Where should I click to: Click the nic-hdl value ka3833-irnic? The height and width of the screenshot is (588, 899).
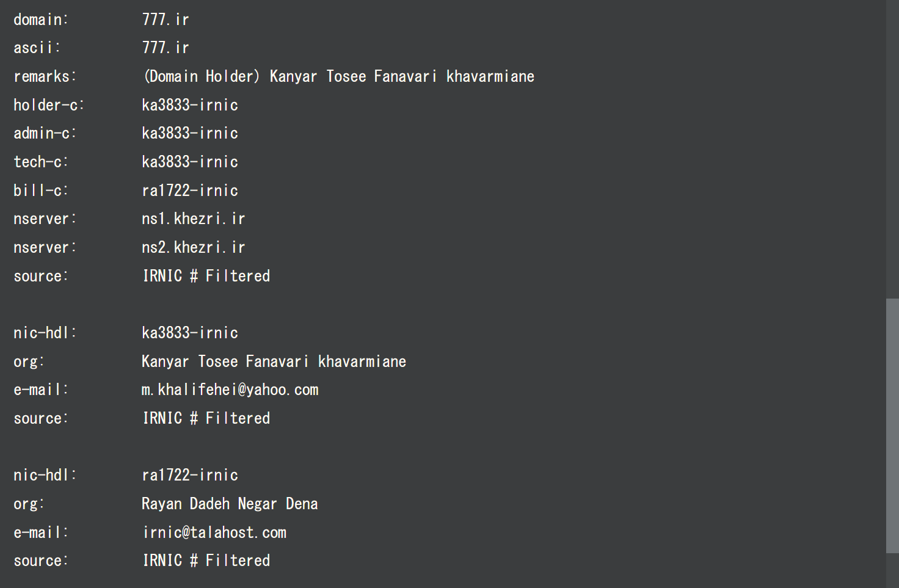click(x=190, y=333)
